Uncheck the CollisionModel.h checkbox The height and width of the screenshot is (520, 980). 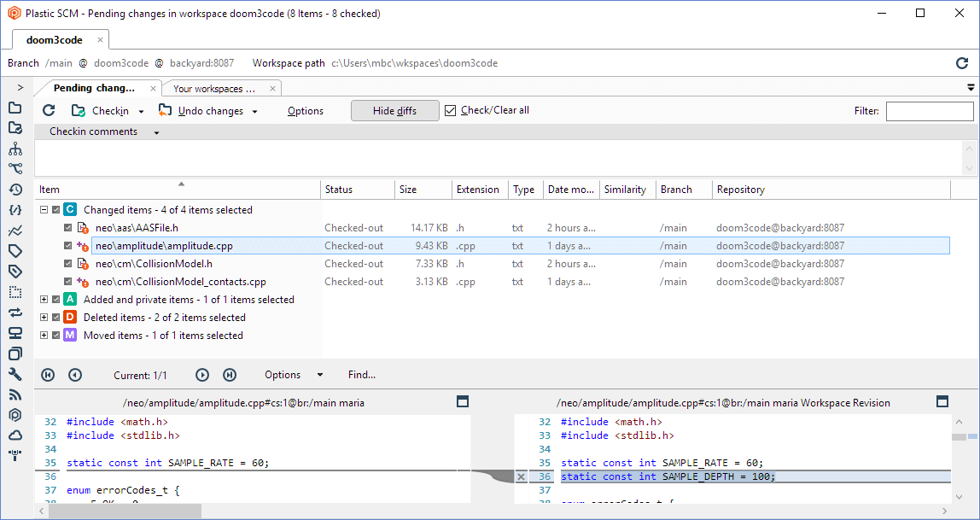coord(68,264)
